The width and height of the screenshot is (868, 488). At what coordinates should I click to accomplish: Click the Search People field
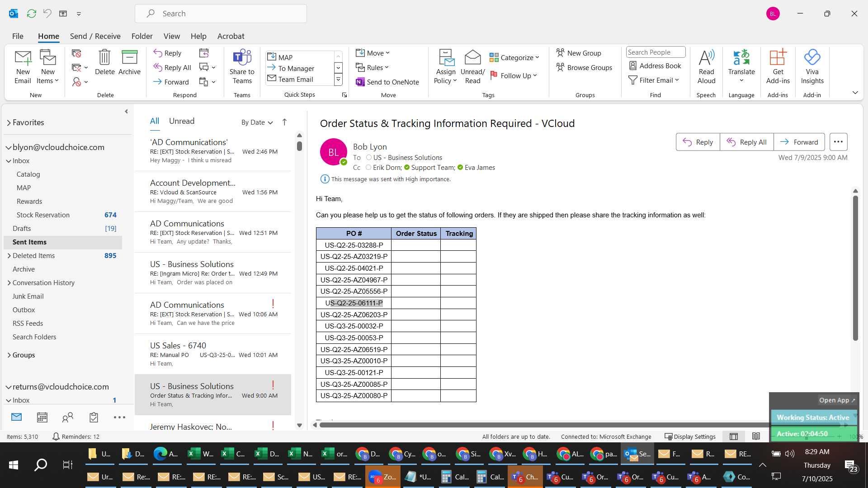point(656,52)
